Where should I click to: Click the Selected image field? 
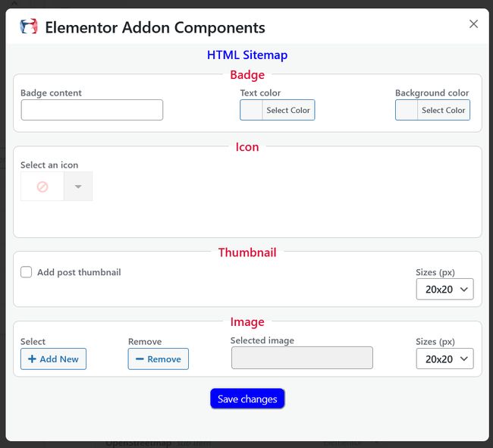[x=302, y=358]
